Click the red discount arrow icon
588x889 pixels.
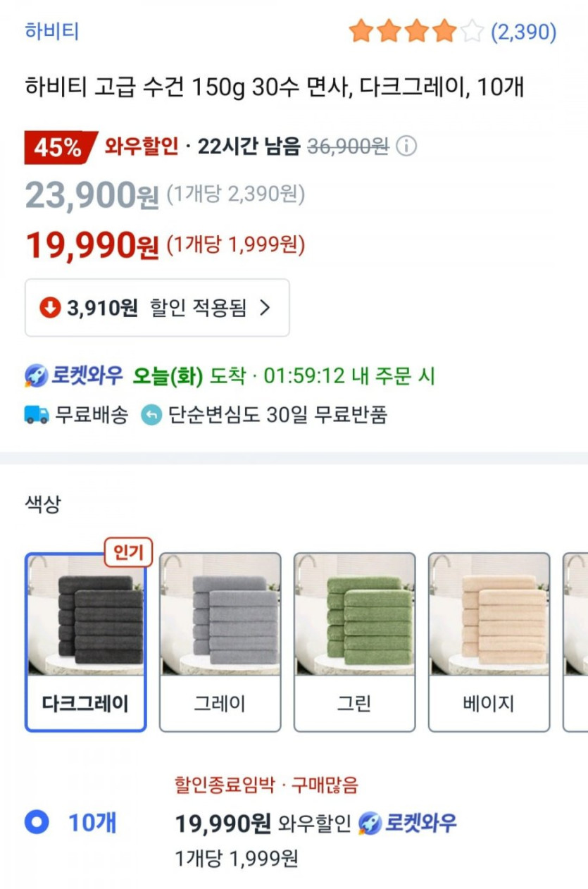(x=50, y=308)
